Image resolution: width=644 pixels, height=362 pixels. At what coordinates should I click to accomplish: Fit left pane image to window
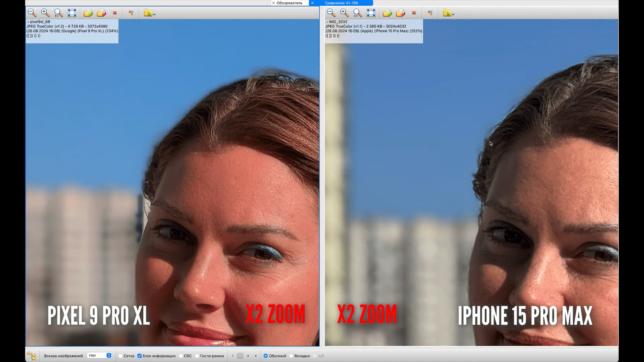72,13
